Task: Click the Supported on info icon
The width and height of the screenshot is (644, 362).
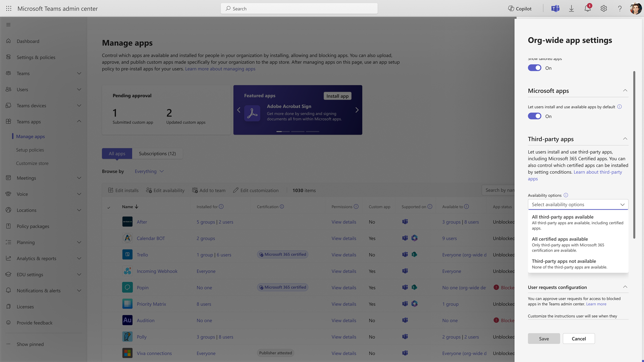Action: [430, 206]
